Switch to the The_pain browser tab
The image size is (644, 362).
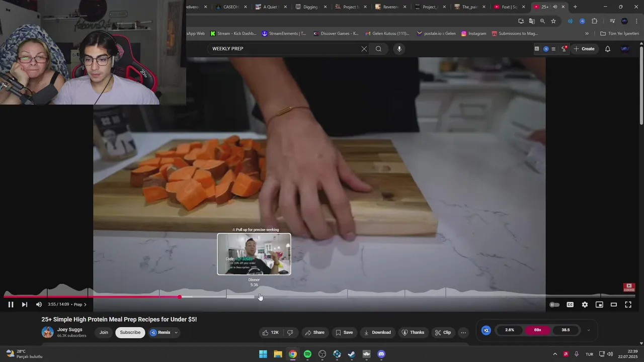pos(469,7)
